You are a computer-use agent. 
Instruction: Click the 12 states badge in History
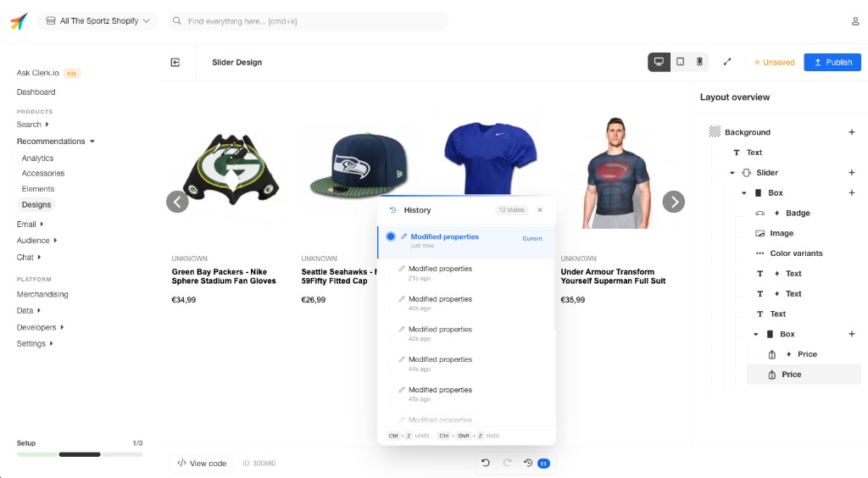tap(511, 210)
